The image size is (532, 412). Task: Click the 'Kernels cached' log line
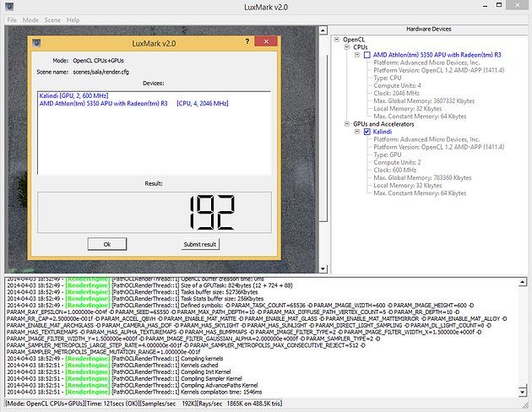[x=112, y=366]
